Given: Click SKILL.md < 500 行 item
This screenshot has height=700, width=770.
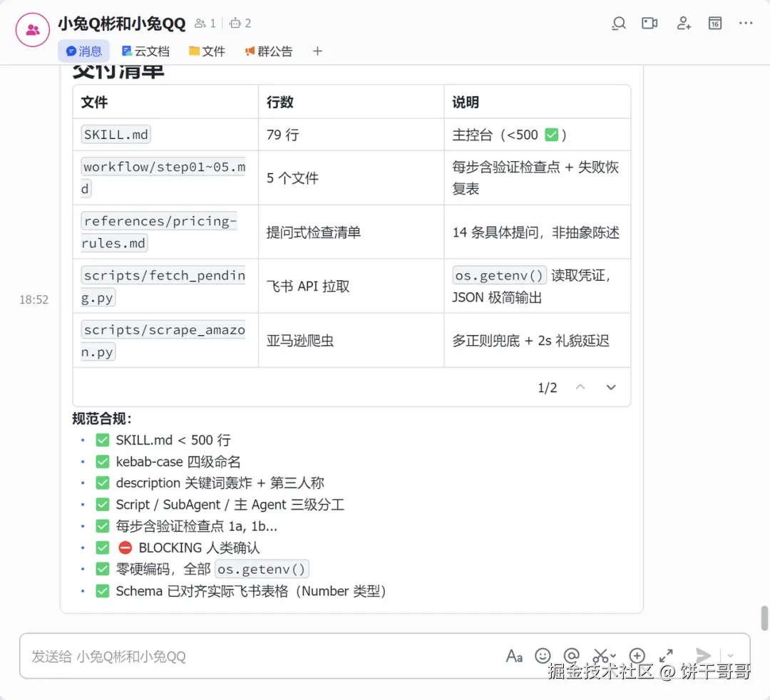Looking at the screenshot, I should pos(173,440).
